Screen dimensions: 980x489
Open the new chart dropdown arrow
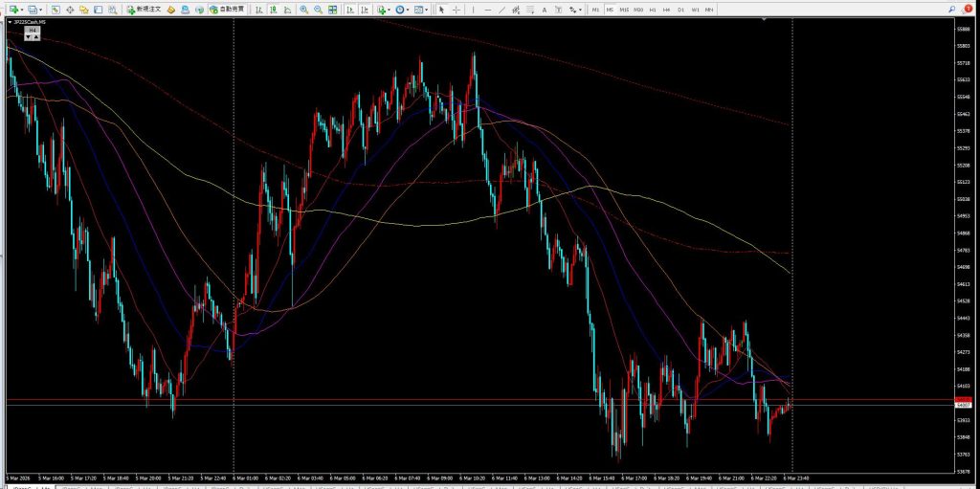tap(22, 9)
